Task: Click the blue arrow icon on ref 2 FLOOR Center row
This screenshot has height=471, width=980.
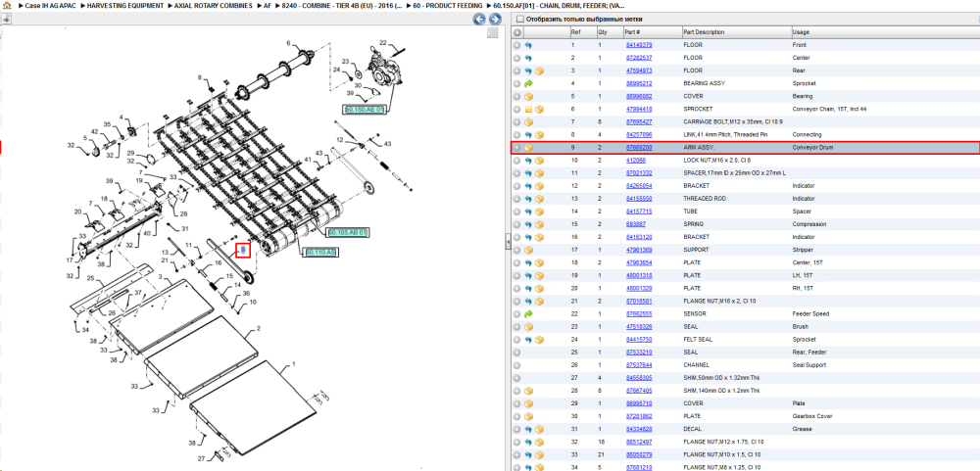Action: pos(528,58)
